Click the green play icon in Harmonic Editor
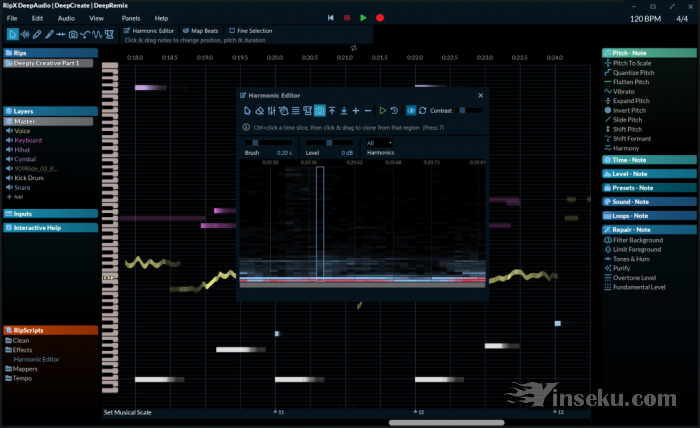This screenshot has height=428, width=700. tap(382, 110)
